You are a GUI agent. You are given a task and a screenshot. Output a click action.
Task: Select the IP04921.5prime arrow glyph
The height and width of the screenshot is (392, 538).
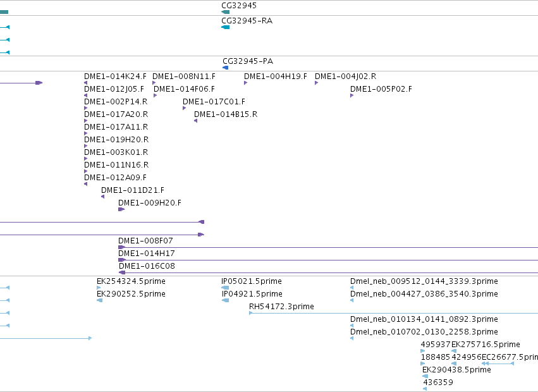pos(226,300)
